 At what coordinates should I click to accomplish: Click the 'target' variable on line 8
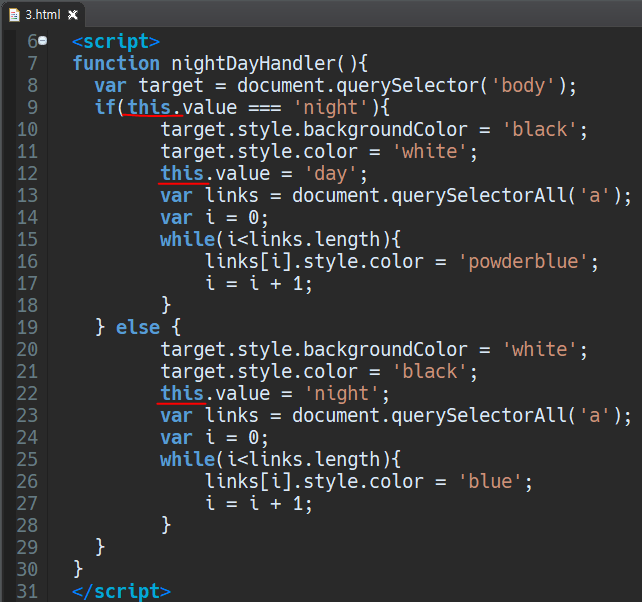(x=171, y=86)
